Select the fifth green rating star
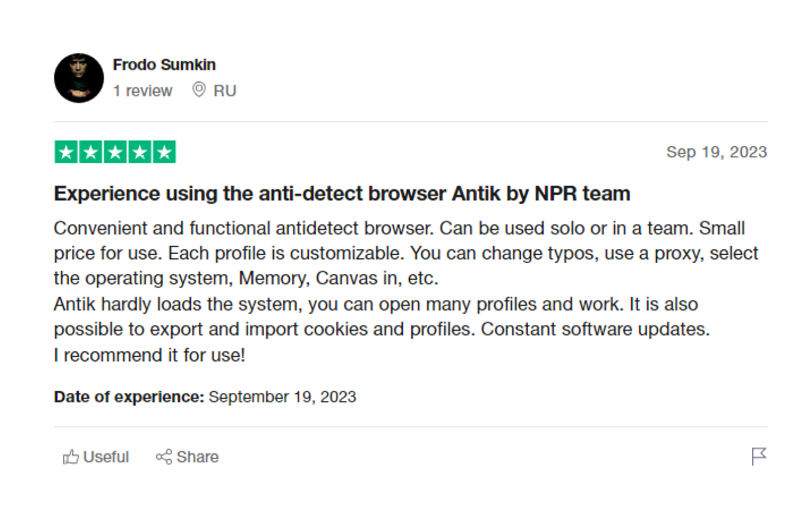Viewport: 812px width, 511px height. click(164, 152)
